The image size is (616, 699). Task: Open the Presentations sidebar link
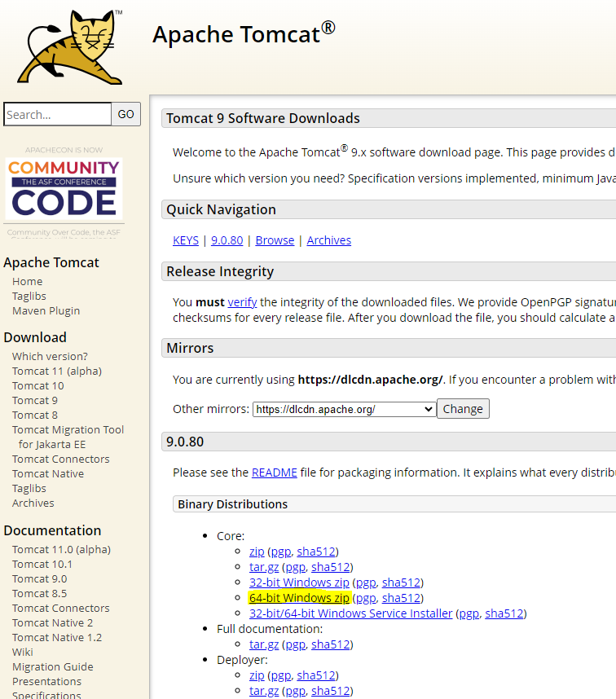point(46,682)
